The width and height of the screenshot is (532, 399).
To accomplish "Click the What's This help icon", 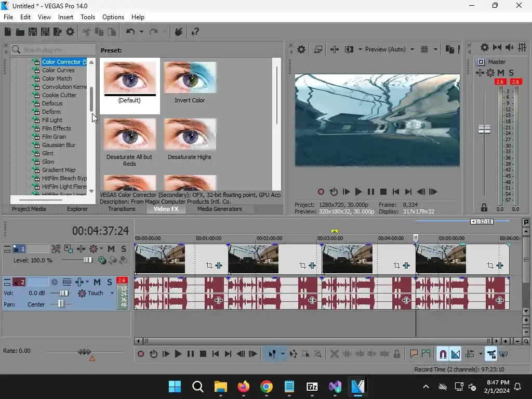I will point(195,32).
